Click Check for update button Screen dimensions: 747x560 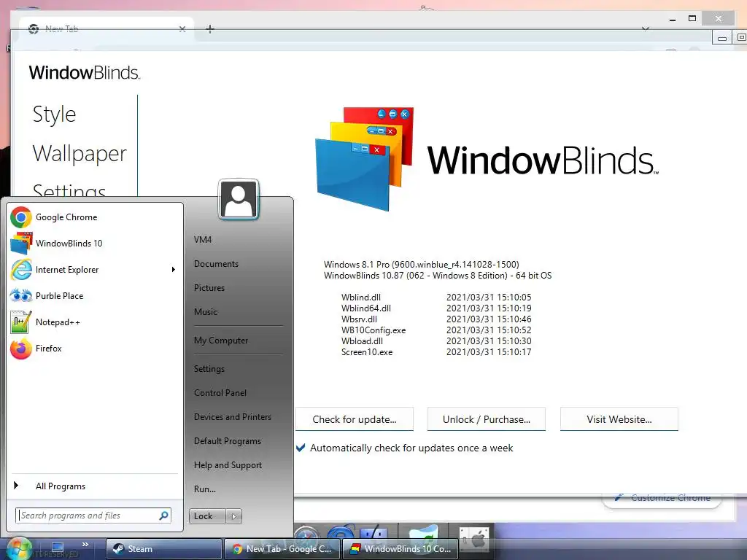click(355, 419)
